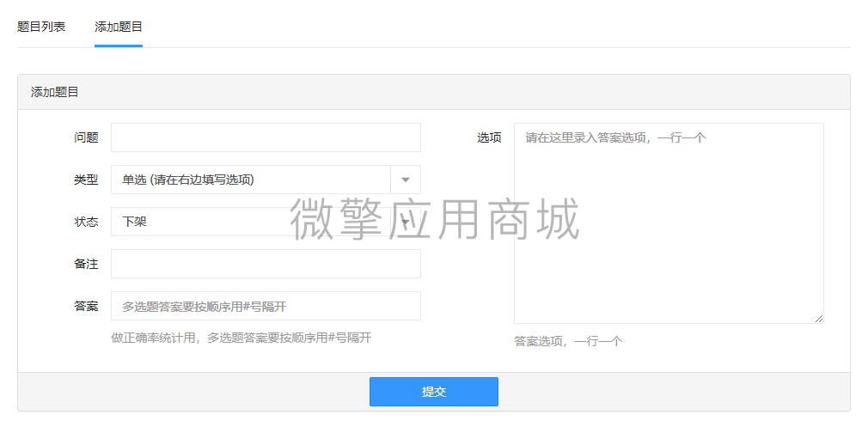Focus the 答案 input field
Screen dimensions: 868x439
[x=266, y=306]
